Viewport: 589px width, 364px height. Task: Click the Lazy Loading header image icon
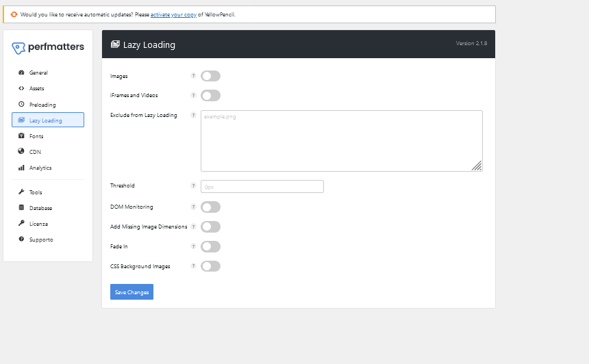(115, 44)
